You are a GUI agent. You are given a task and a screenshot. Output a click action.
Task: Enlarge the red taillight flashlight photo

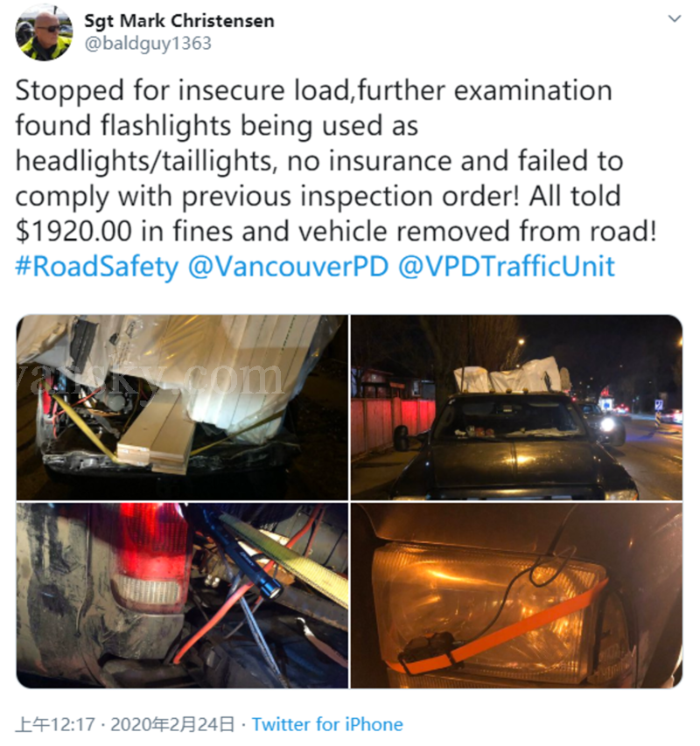(182, 596)
